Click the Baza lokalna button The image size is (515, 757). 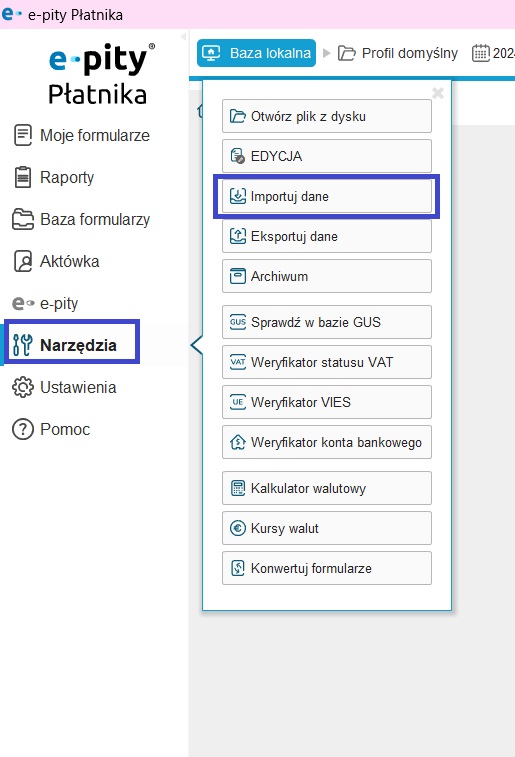256,53
